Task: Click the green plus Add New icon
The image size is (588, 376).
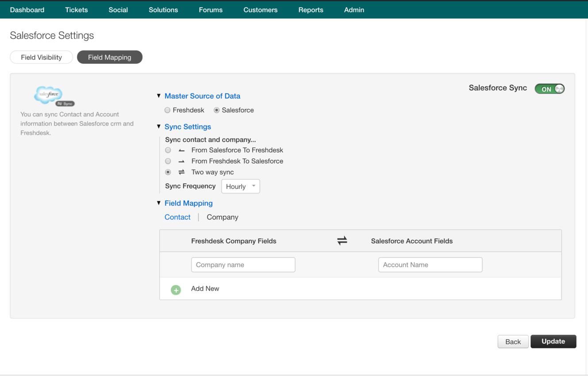Action: tap(176, 290)
